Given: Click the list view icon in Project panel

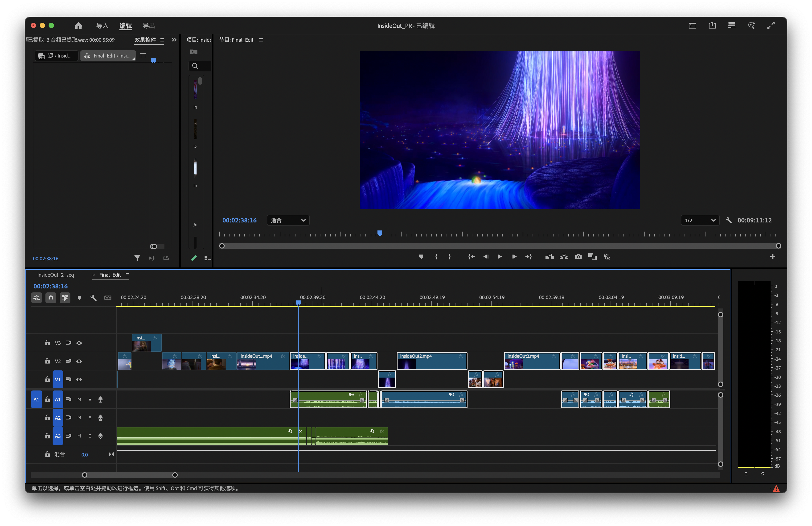Looking at the screenshot, I should point(207,258).
